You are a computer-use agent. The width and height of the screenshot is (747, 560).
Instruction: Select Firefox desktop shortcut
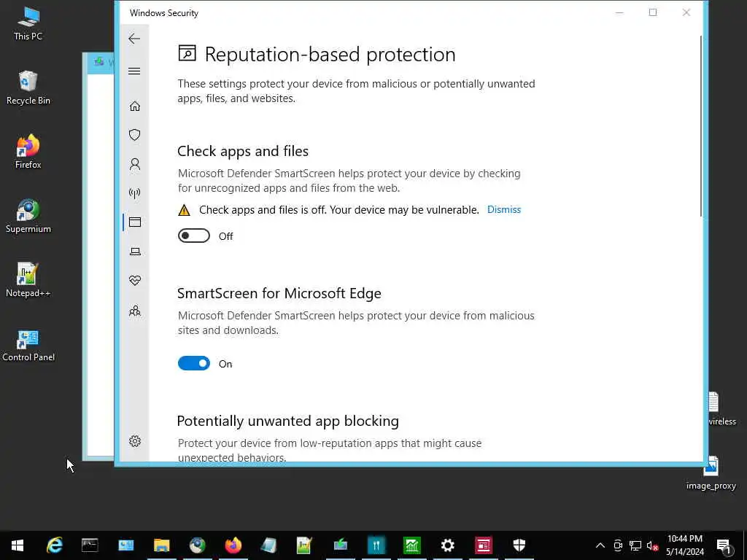coord(28,152)
